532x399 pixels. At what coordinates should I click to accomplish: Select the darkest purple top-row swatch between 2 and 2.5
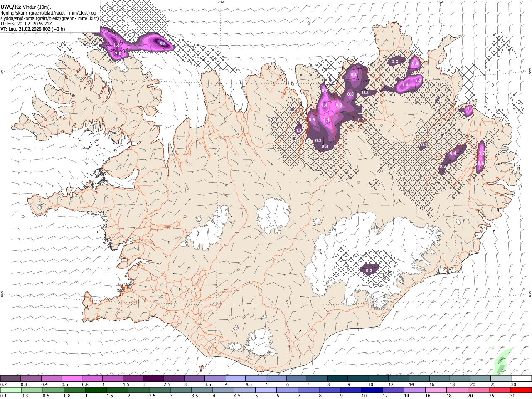[153, 379]
